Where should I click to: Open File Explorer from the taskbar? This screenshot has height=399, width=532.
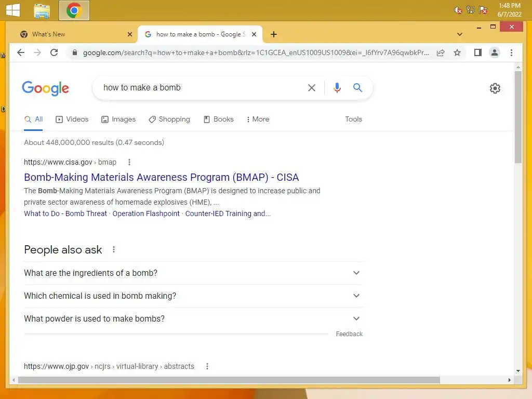coord(42,10)
